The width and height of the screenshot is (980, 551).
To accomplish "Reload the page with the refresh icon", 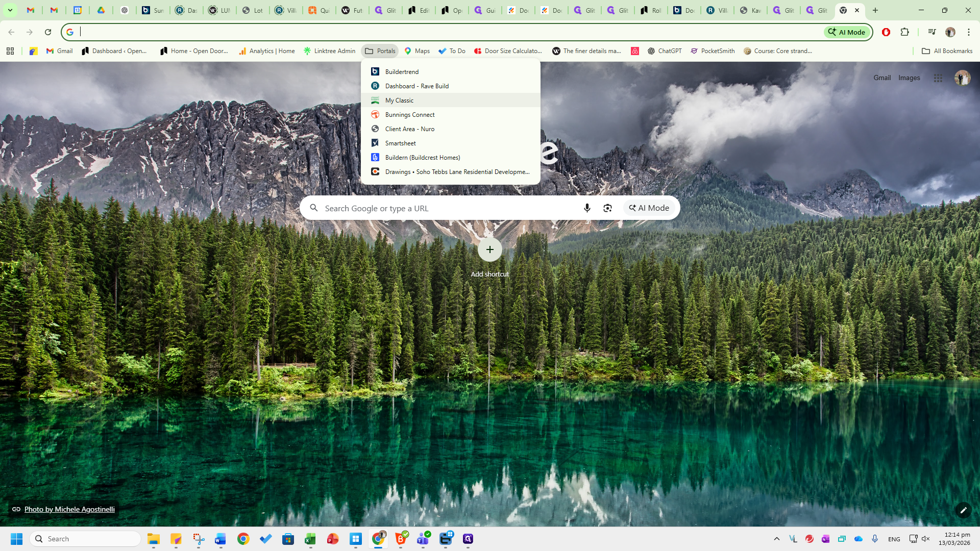I will pos(48,32).
